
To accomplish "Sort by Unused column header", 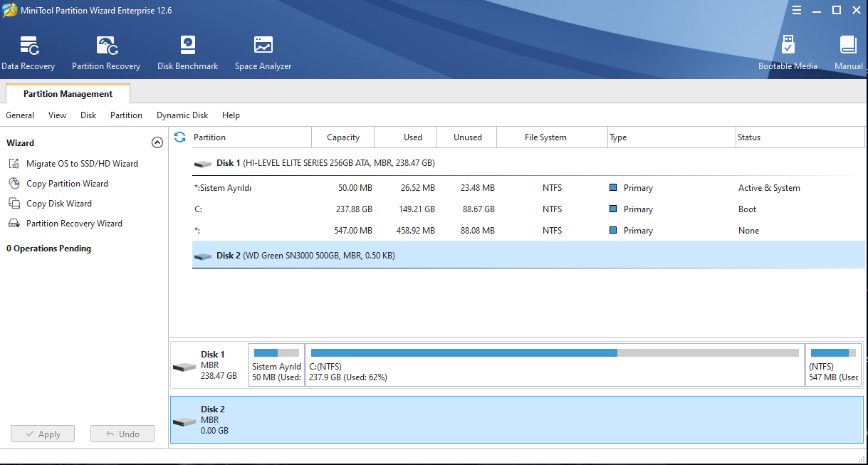I will point(467,137).
